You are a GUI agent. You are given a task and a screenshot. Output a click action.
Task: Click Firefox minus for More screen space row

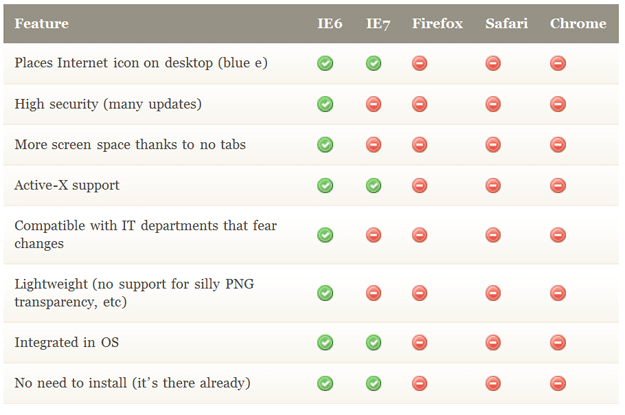[420, 144]
